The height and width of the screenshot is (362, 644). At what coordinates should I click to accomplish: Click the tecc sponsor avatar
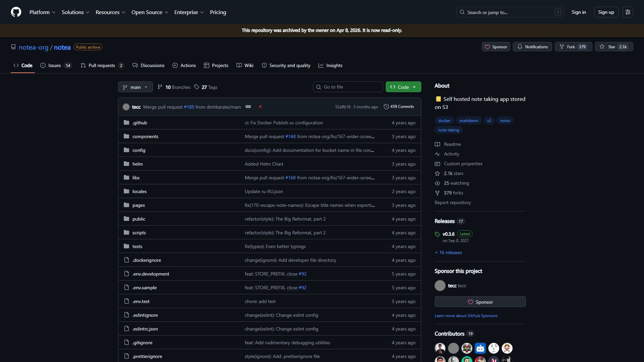tap(440, 286)
